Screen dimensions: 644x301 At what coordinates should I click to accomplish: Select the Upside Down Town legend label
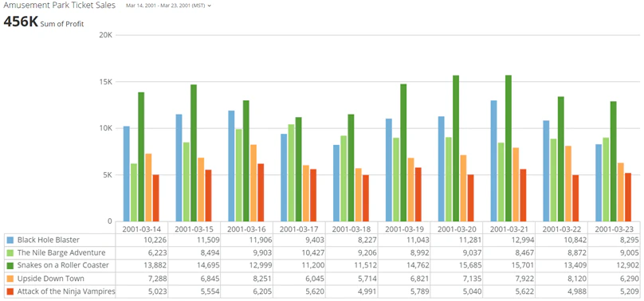(x=51, y=279)
